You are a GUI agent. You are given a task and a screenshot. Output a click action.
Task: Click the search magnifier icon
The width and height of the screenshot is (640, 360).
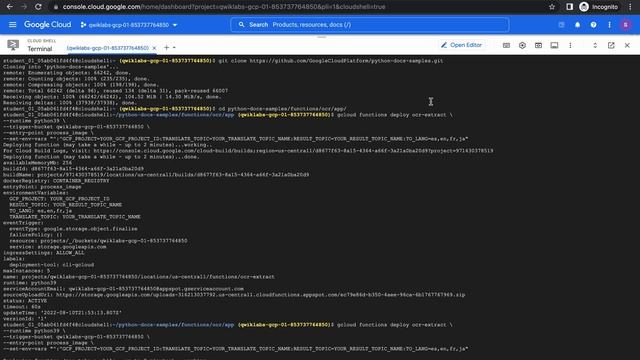click(x=241, y=25)
